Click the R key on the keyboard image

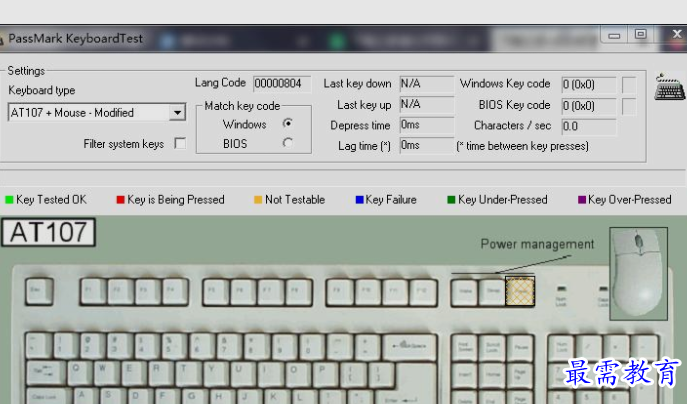[x=160, y=372]
